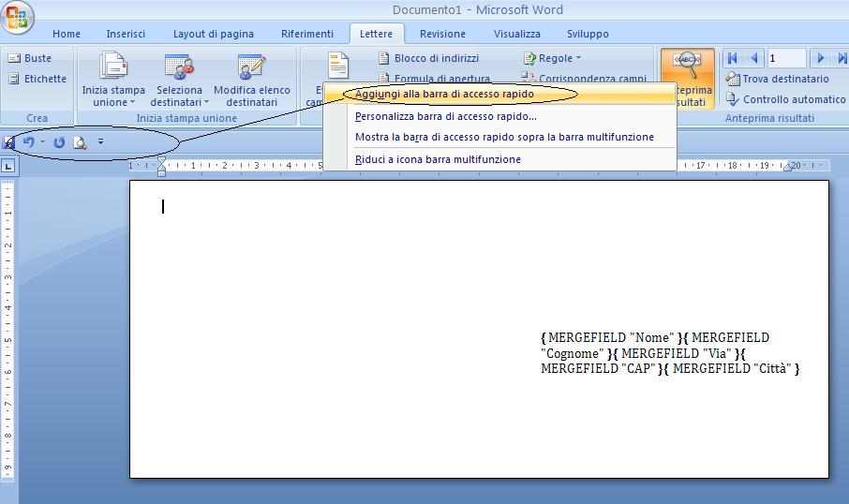Insert Blocco di indirizzi
Image resolution: width=849 pixels, height=504 pixels.
[429, 58]
